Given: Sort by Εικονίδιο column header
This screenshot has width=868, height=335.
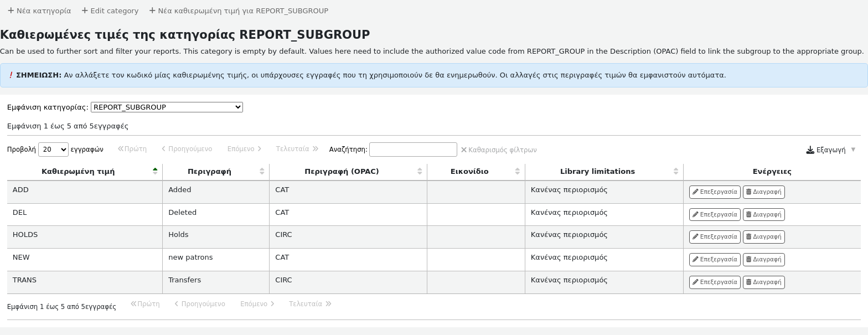Looking at the screenshot, I should click(x=469, y=172).
